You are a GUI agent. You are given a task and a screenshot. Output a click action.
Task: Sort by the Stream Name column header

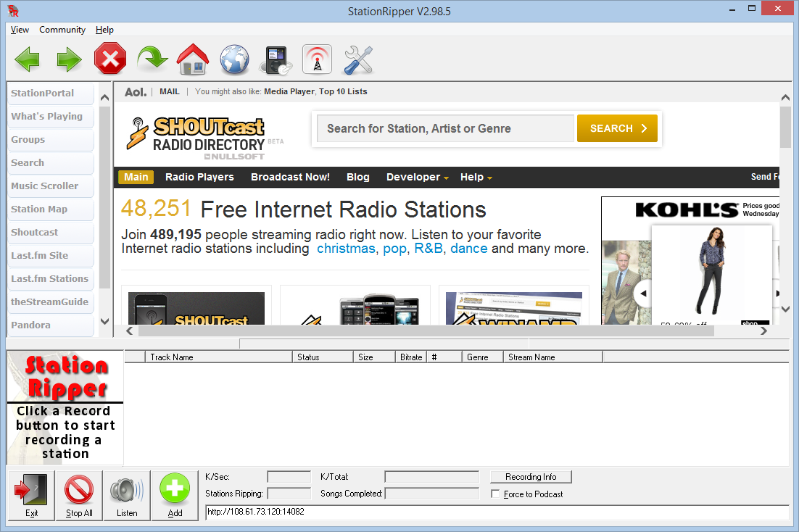pos(553,357)
